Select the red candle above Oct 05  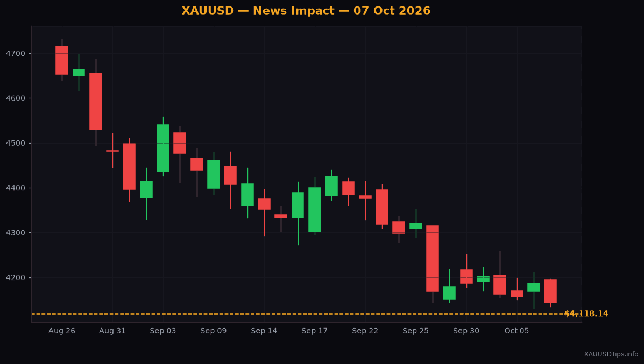pyautogui.click(x=516, y=294)
